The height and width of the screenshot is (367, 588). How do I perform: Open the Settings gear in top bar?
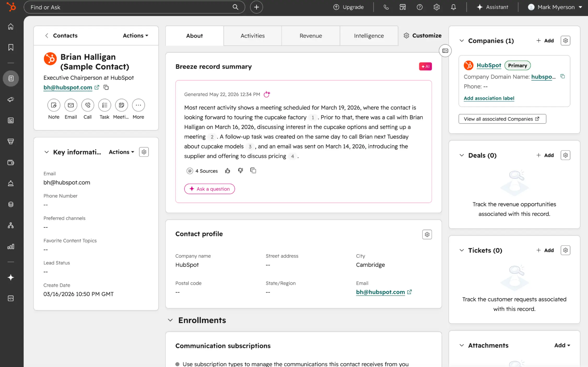click(x=437, y=7)
